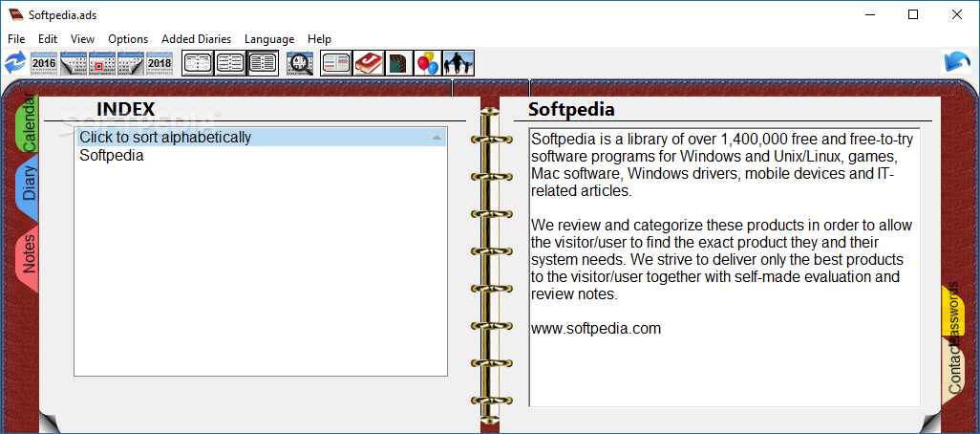Click the blue refresh arrows icon
980x434 pixels.
[x=15, y=63]
